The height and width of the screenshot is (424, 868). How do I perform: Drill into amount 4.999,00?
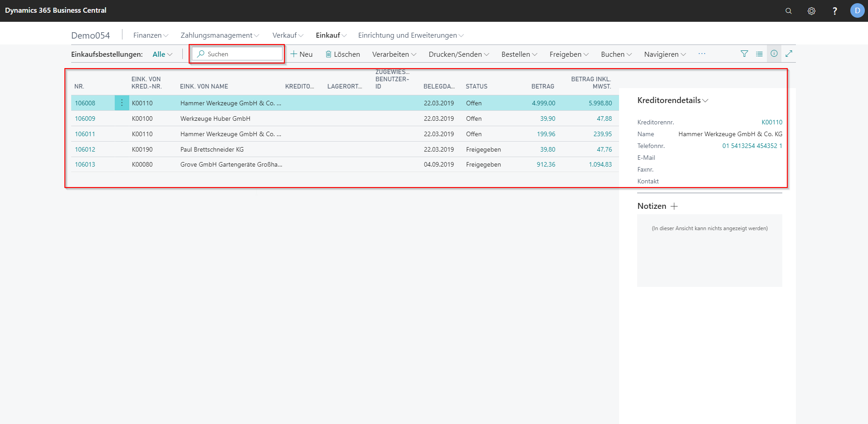543,103
